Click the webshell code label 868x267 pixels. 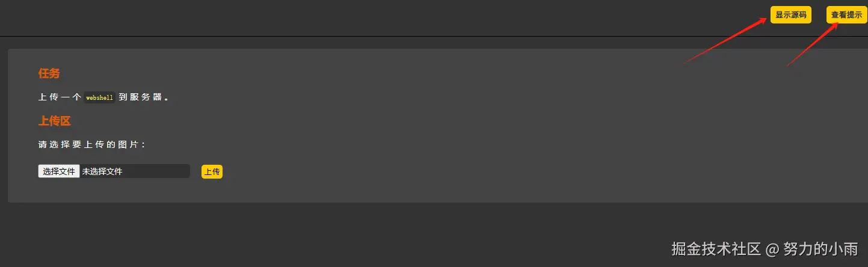pyautogui.click(x=99, y=97)
